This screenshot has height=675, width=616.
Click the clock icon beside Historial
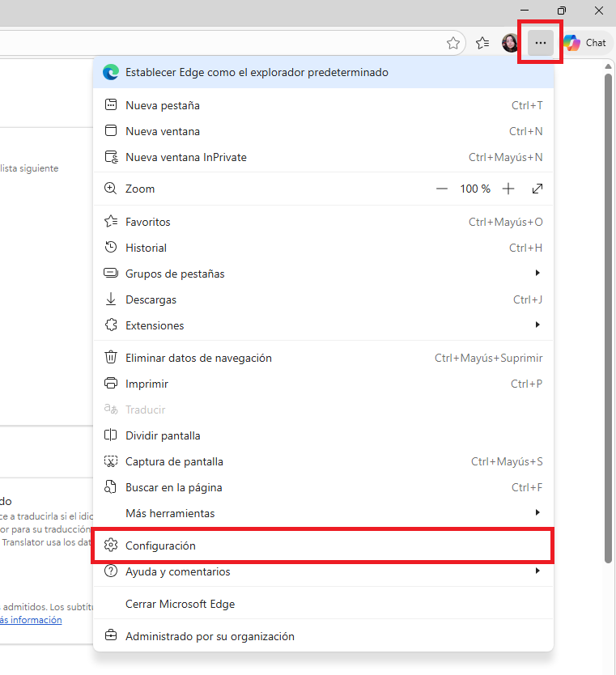(x=111, y=247)
